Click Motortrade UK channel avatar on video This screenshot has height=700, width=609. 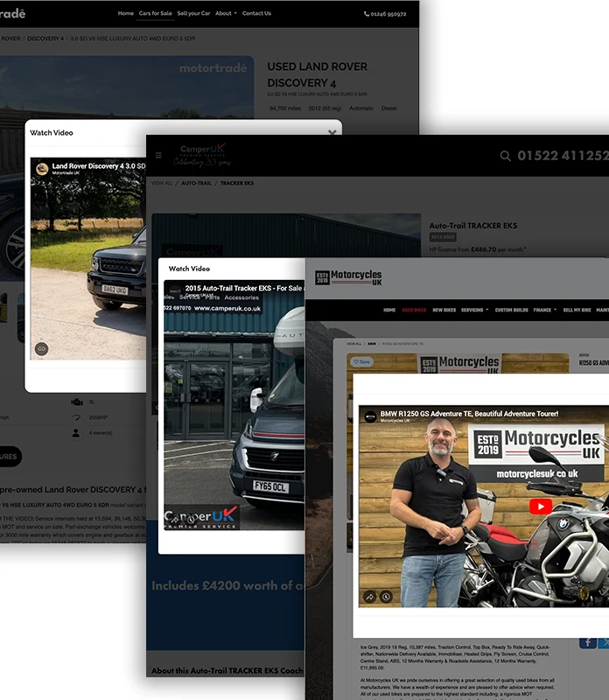point(42,169)
